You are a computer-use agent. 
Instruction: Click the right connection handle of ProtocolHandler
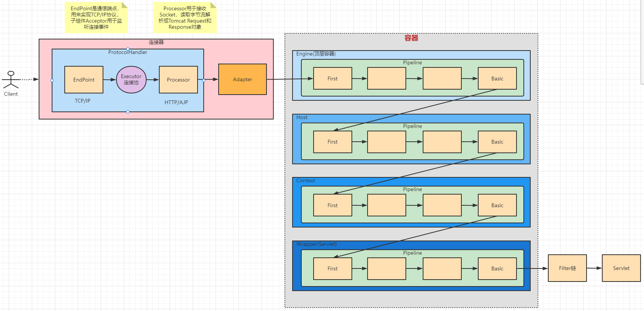204,80
